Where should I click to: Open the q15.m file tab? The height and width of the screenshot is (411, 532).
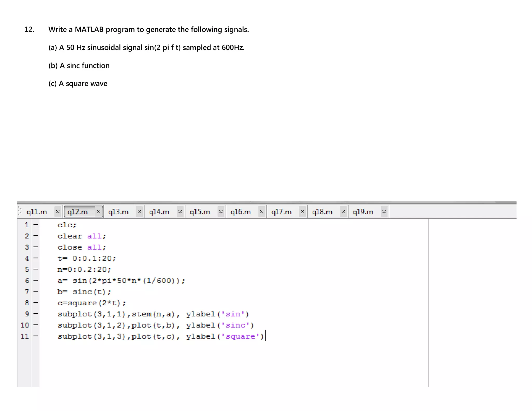(x=200, y=212)
